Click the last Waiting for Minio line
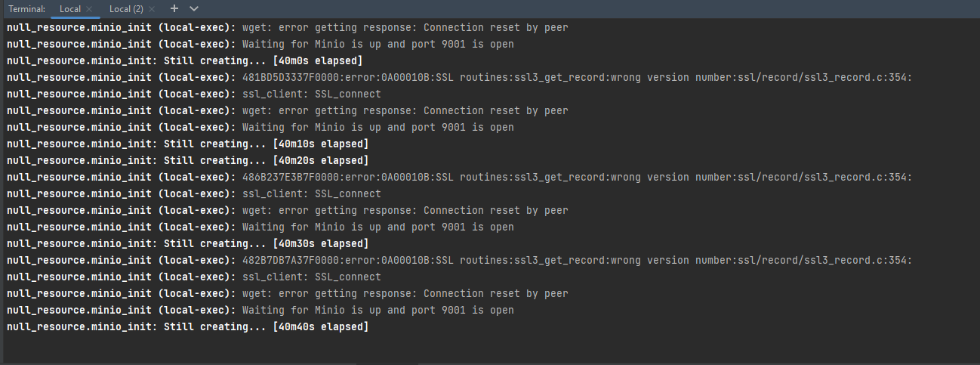Image resolution: width=980 pixels, height=365 pixels. click(x=260, y=310)
